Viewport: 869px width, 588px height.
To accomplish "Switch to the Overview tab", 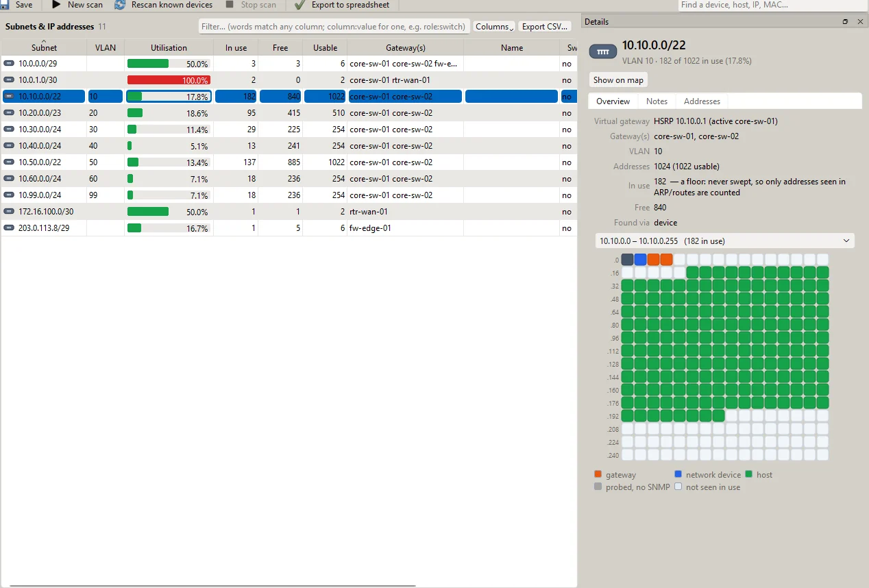I will point(613,101).
